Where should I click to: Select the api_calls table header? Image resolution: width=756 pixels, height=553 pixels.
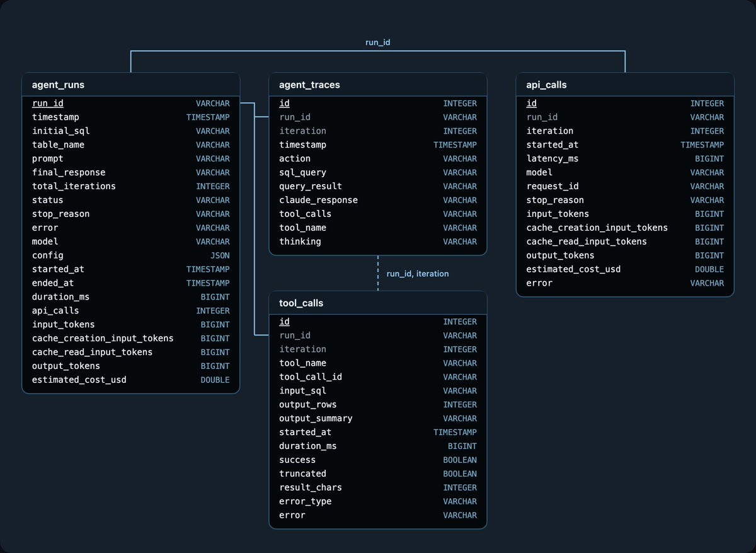click(625, 84)
